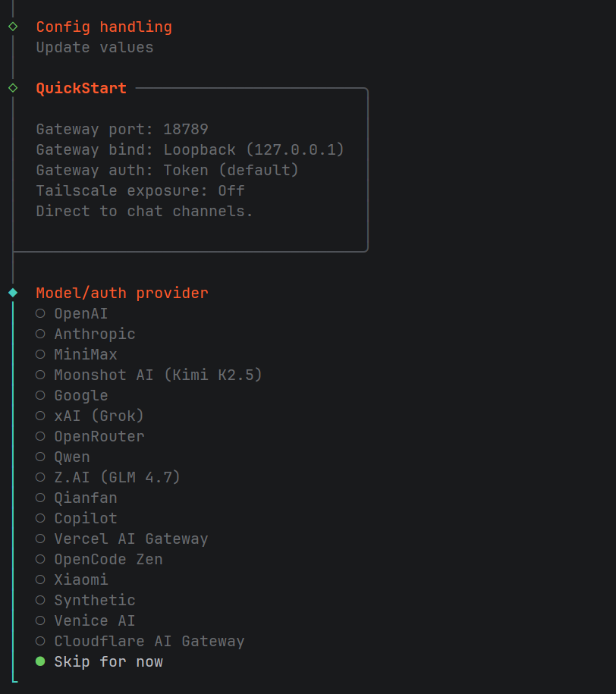Click the QuickStart heading

81,88
